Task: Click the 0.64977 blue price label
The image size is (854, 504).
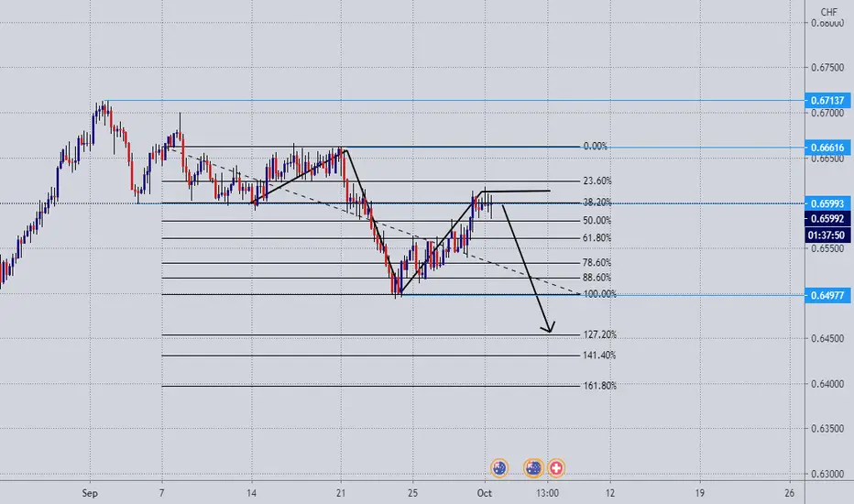Action: click(x=827, y=295)
